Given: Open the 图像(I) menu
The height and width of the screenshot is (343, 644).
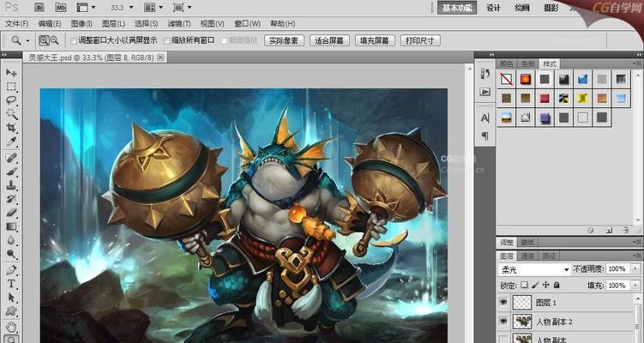Looking at the screenshot, I should coord(81,24).
